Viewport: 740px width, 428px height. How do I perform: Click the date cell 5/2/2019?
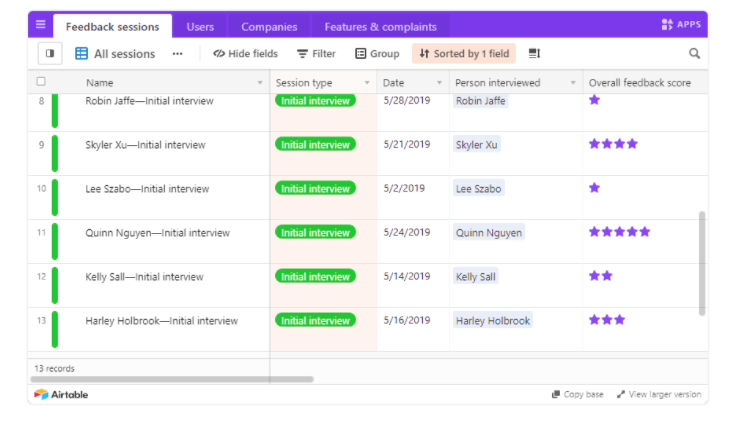(404, 188)
